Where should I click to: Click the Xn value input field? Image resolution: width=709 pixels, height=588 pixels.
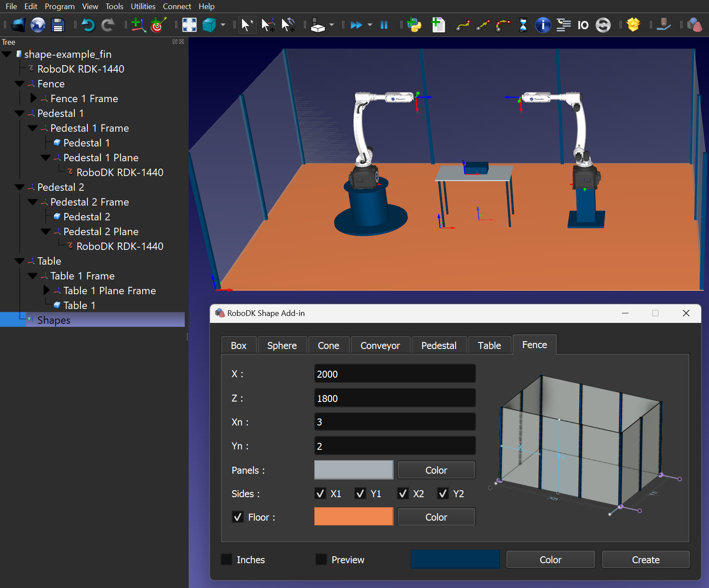tap(395, 422)
